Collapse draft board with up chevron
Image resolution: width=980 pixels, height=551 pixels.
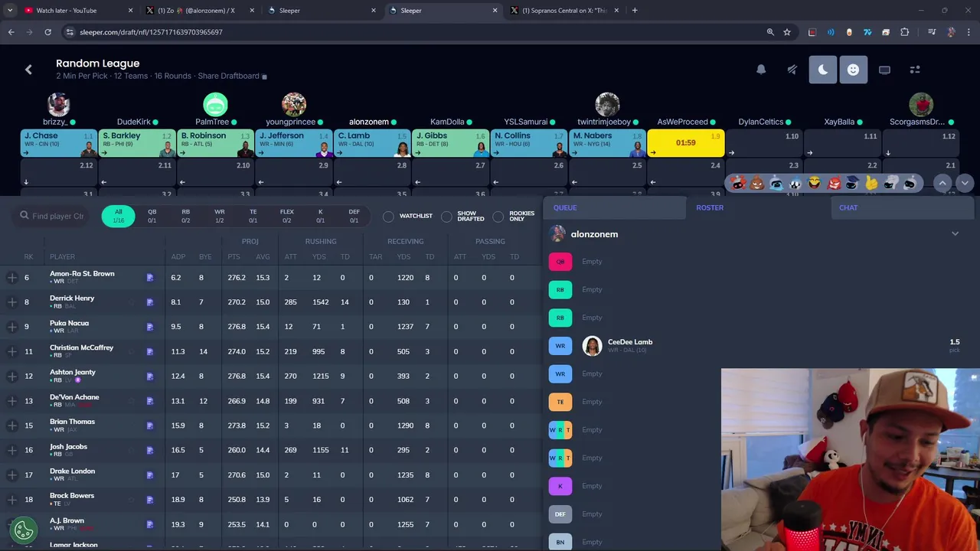(942, 183)
